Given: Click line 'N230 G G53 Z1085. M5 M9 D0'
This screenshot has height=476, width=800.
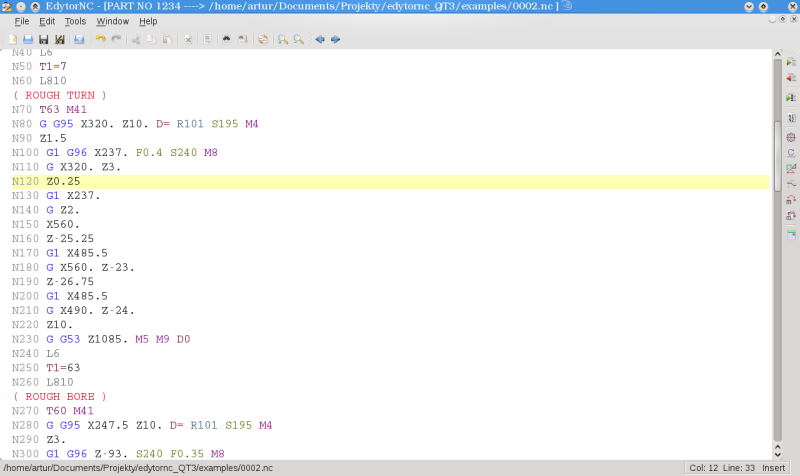Looking at the screenshot, I should (x=101, y=339).
